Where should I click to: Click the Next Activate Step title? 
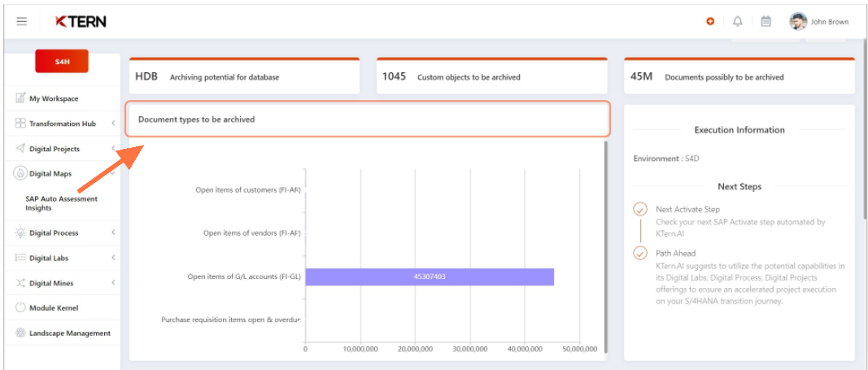click(x=687, y=210)
